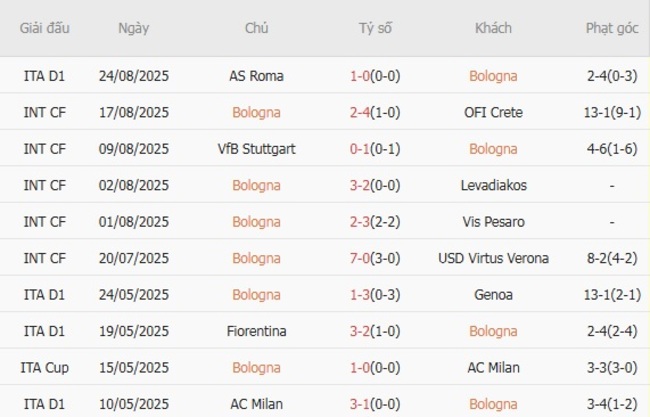Viewport: 650px width, 417px height.
Task: Open the Fiorentina team link
Action: click(256, 331)
